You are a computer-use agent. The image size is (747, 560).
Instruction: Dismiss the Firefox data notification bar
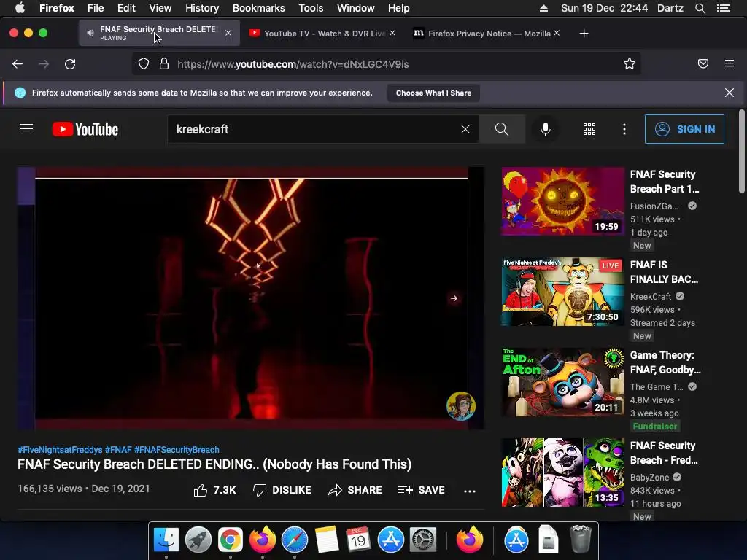click(729, 93)
